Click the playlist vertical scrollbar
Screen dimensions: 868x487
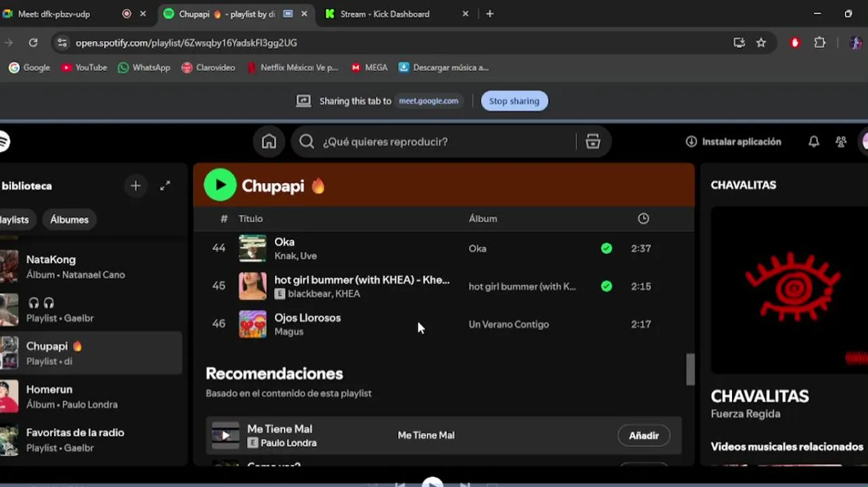pyautogui.click(x=690, y=369)
